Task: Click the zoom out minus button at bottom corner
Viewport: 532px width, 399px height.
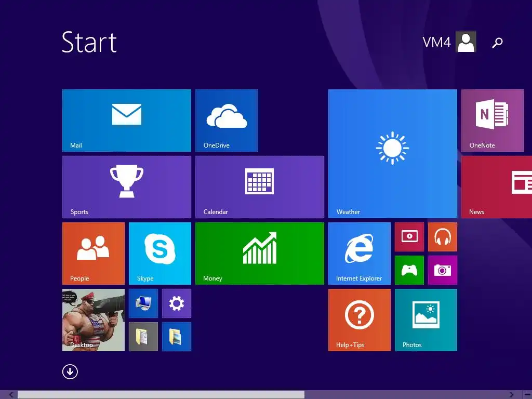Action: pyautogui.click(x=527, y=395)
